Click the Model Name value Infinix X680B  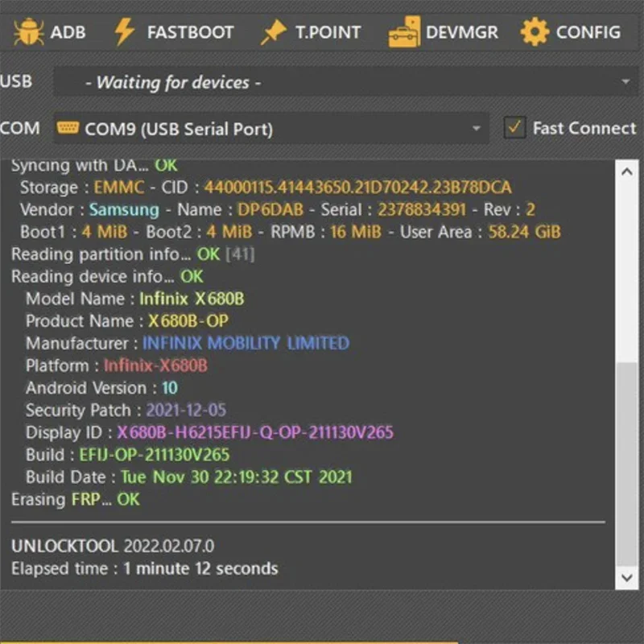(x=192, y=299)
